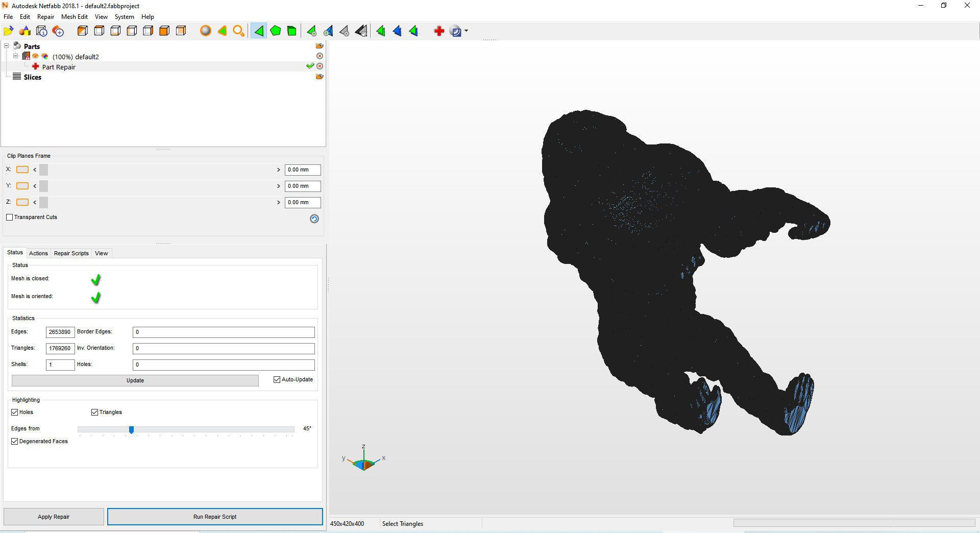This screenshot has height=533, width=980.
Task: Click the grey triangle with cross icon
Action: [345, 31]
